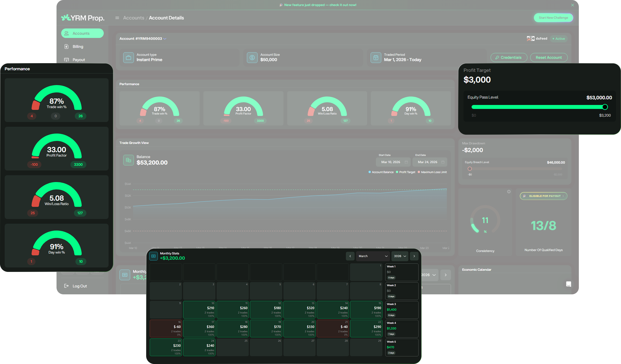The height and width of the screenshot is (364, 621).
Task: Click the YRM Prop. logo
Action: [x=83, y=18]
